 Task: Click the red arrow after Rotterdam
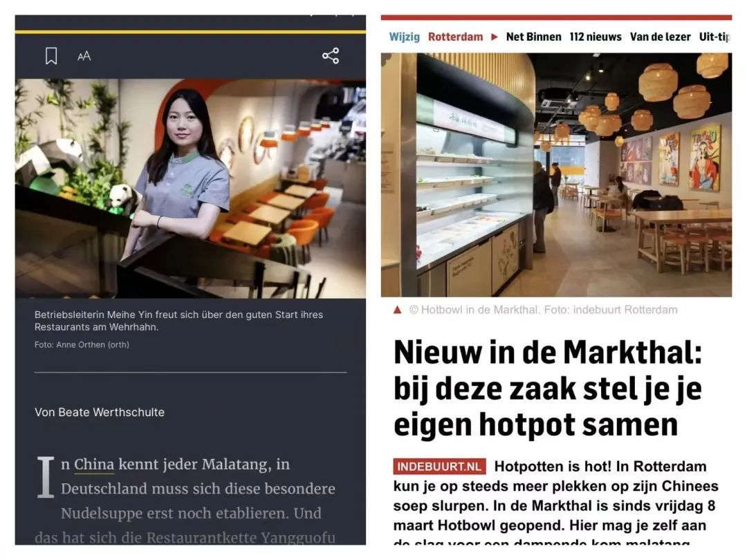(495, 37)
